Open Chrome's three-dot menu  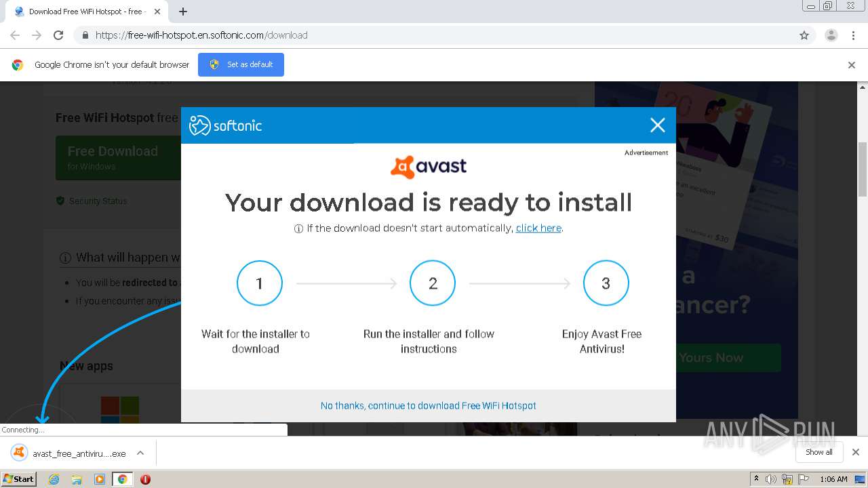pos(854,35)
